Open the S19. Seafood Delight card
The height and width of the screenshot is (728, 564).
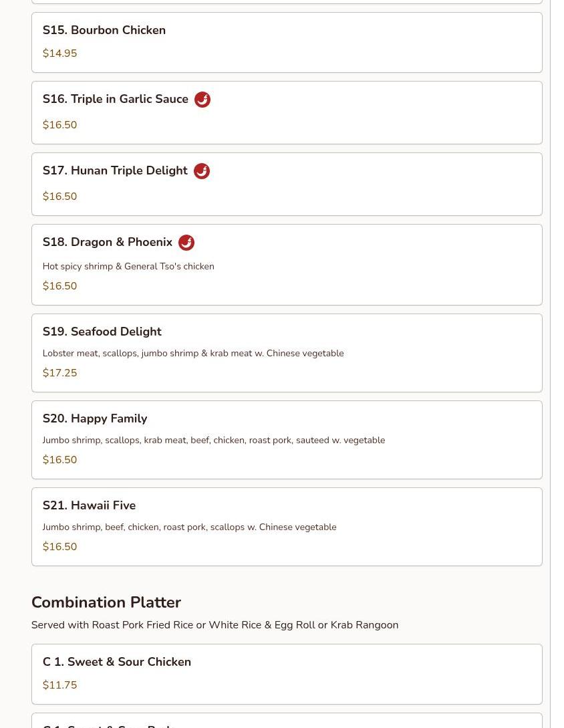(x=287, y=353)
